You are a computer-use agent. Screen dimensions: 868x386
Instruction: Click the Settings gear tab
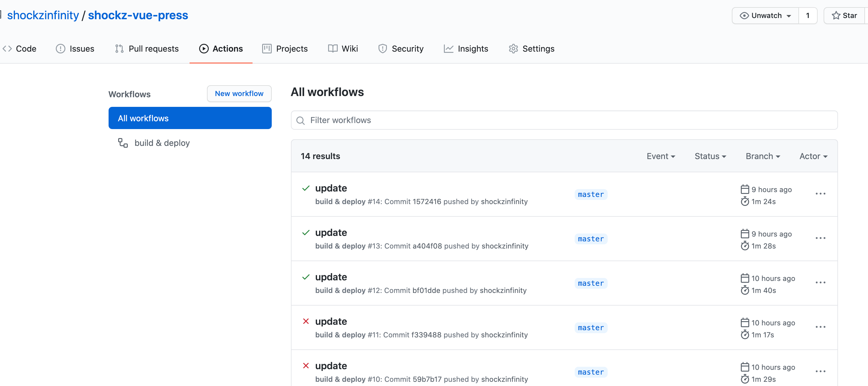click(531, 49)
